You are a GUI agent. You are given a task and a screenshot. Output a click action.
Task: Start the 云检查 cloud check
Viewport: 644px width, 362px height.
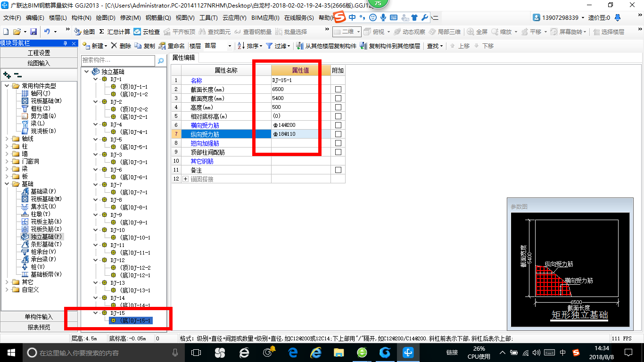click(x=147, y=32)
